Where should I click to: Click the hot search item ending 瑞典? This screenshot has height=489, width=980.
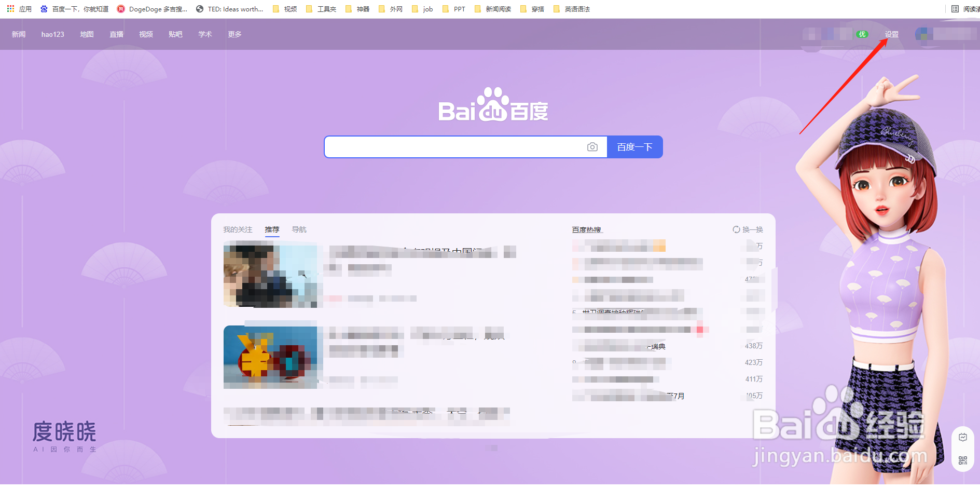[619, 346]
